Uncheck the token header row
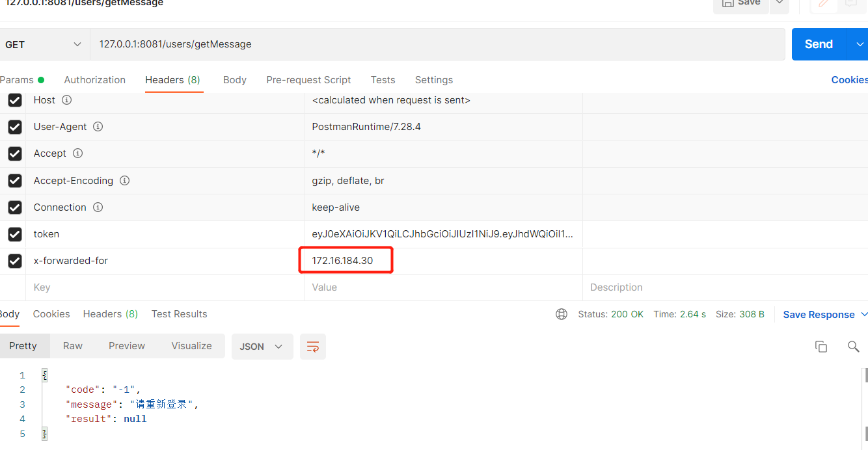Viewport: 868px width, 450px height. [x=14, y=234]
